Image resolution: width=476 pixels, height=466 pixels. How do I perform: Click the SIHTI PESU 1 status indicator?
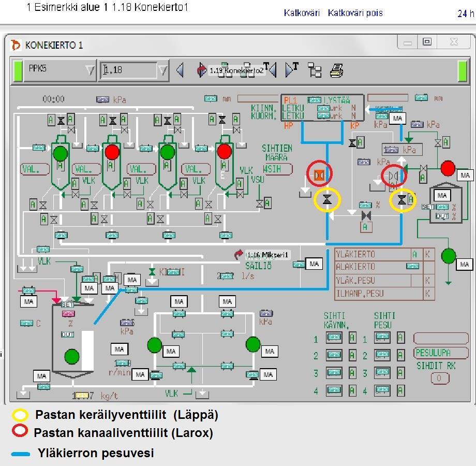[382, 337]
